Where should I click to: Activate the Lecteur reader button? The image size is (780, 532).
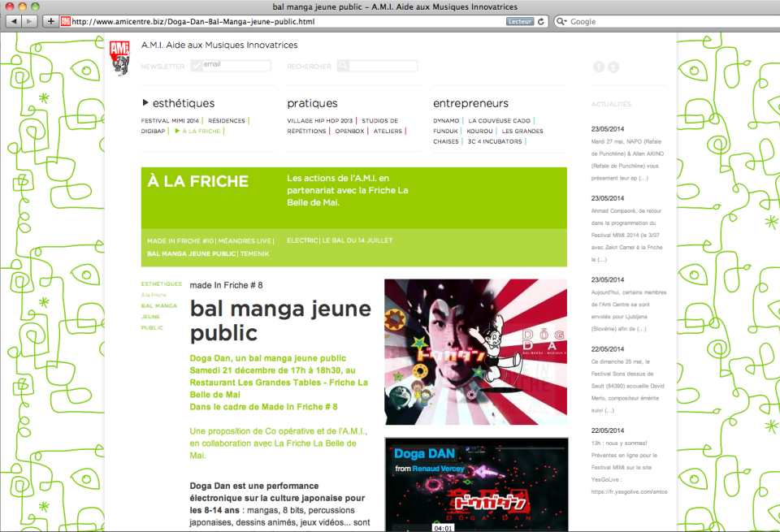coord(520,21)
